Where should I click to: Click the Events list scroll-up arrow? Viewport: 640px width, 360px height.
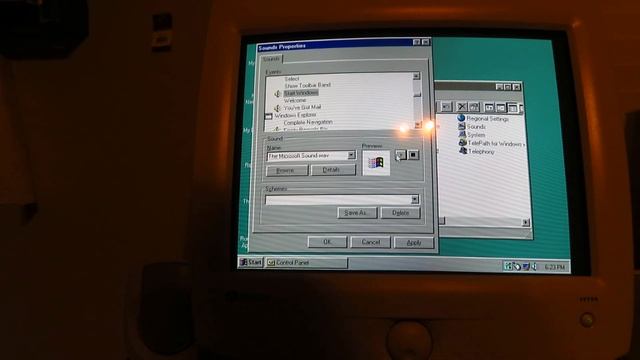[x=416, y=76]
